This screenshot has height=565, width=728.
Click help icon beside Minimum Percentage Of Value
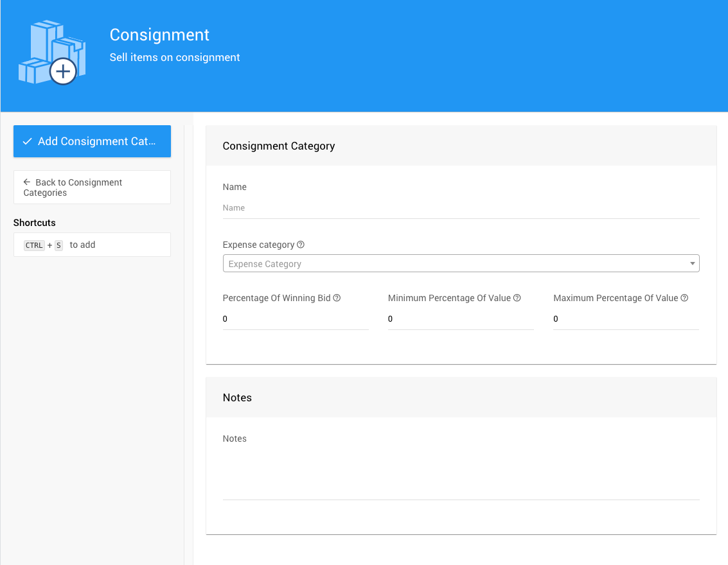pos(517,298)
